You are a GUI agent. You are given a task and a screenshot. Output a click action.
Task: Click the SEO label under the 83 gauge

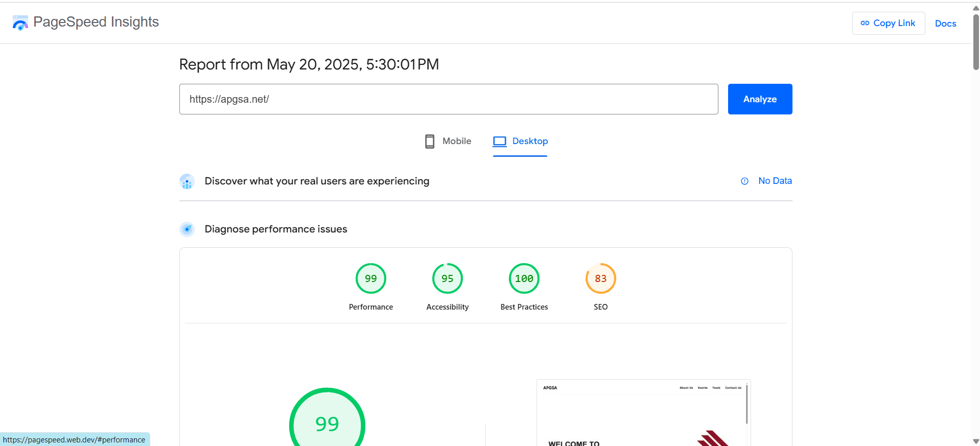pyautogui.click(x=601, y=307)
